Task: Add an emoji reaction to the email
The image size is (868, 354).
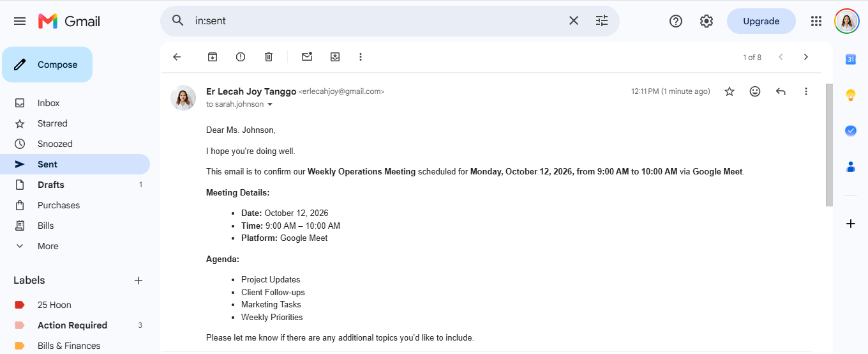Action: [x=755, y=91]
